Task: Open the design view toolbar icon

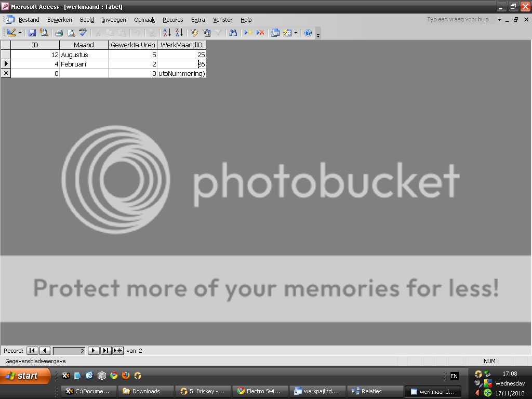Action: (11, 33)
